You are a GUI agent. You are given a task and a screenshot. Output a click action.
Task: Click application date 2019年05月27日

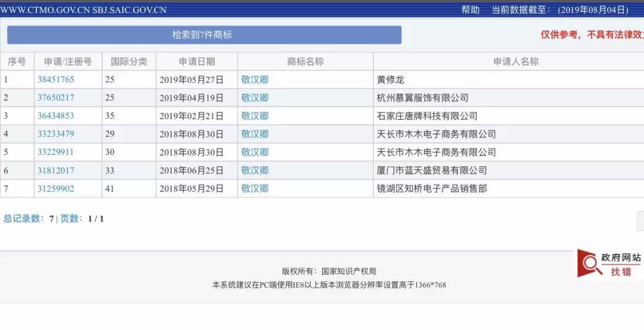pyautogui.click(x=191, y=80)
